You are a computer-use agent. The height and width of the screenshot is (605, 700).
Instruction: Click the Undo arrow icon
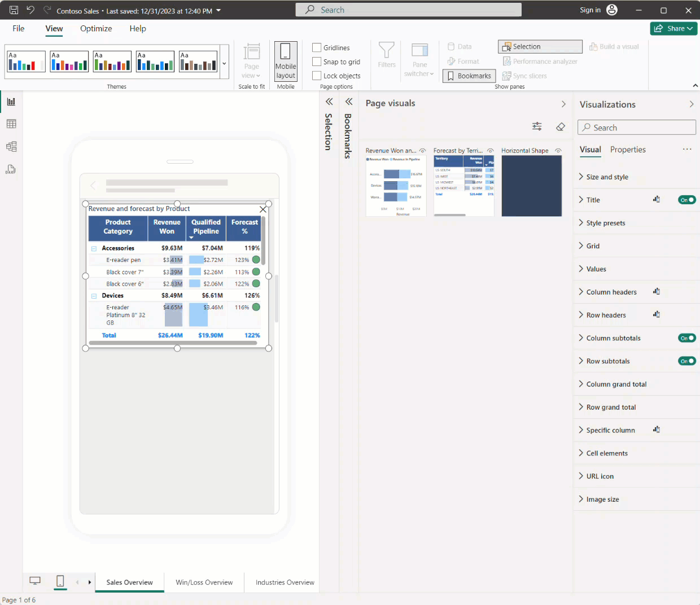30,10
